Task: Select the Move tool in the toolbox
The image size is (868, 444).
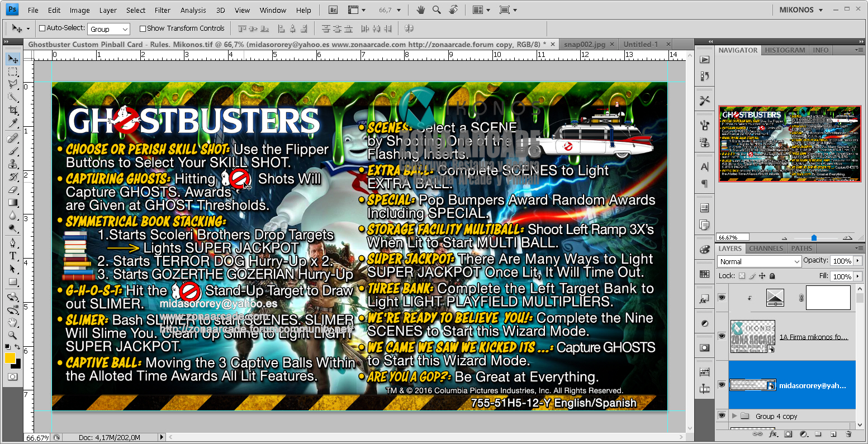Action: click(13, 59)
